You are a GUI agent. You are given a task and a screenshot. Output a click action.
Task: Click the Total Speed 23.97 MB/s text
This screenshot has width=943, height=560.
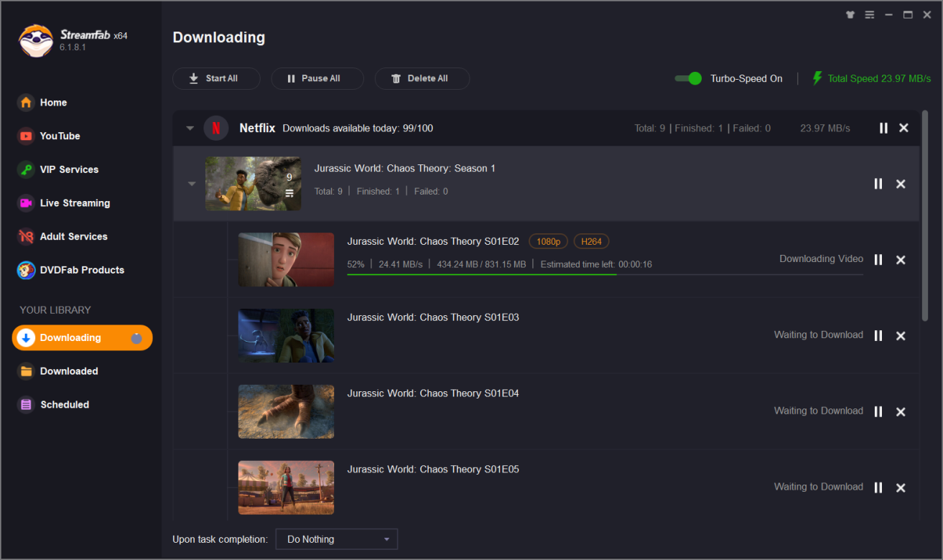(879, 78)
